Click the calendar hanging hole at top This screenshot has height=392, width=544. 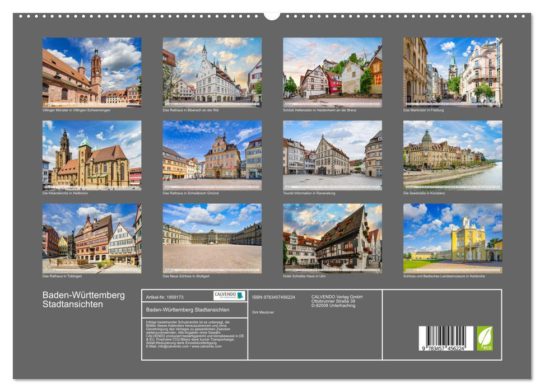[x=272, y=15]
